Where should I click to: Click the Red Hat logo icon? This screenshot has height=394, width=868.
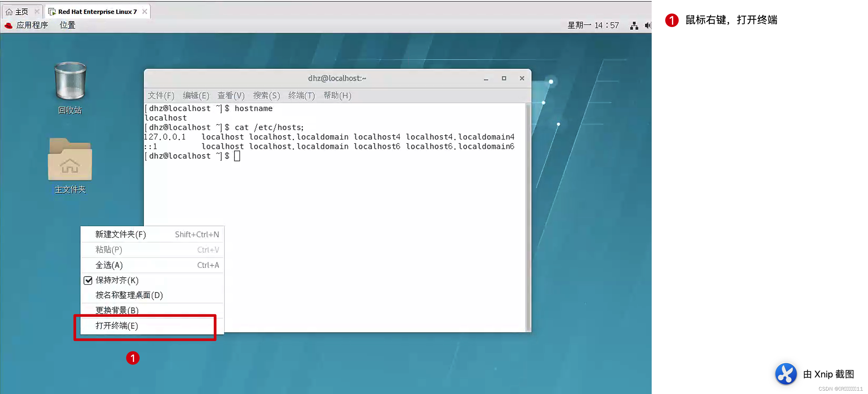point(9,25)
